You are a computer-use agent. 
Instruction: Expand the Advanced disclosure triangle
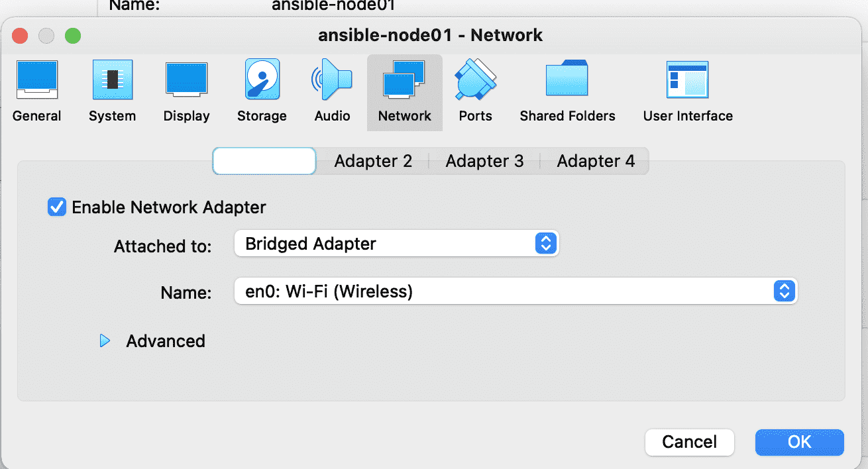pos(104,341)
